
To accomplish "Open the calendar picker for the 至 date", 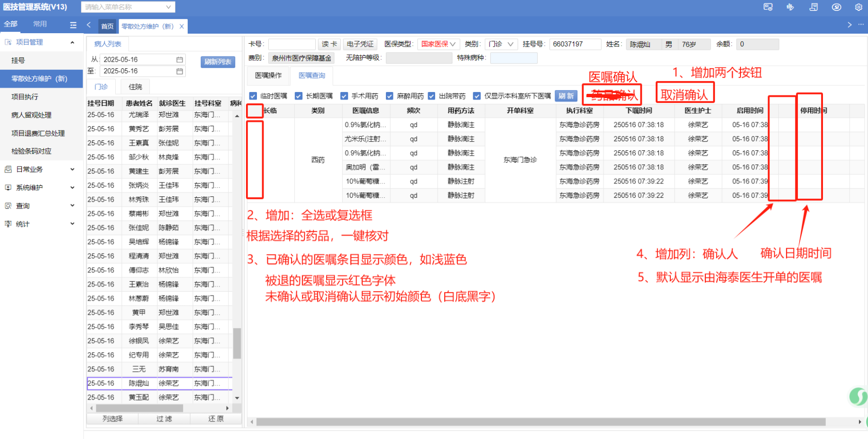I will [x=180, y=71].
